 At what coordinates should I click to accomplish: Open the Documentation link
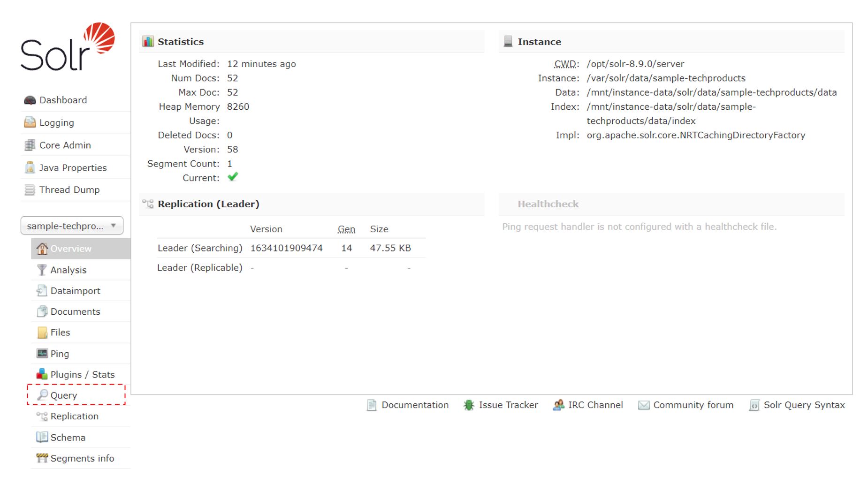pos(415,405)
